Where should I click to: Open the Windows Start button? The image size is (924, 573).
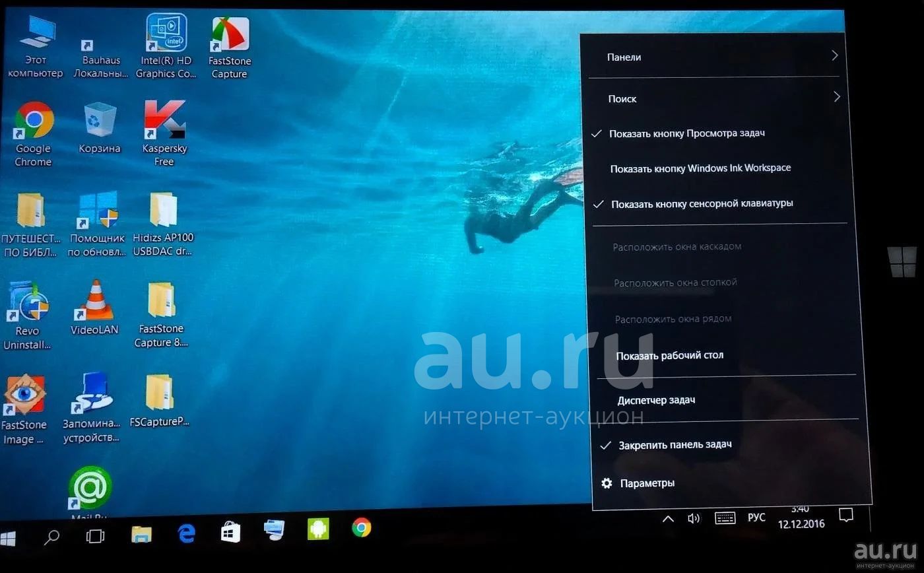(x=8, y=538)
